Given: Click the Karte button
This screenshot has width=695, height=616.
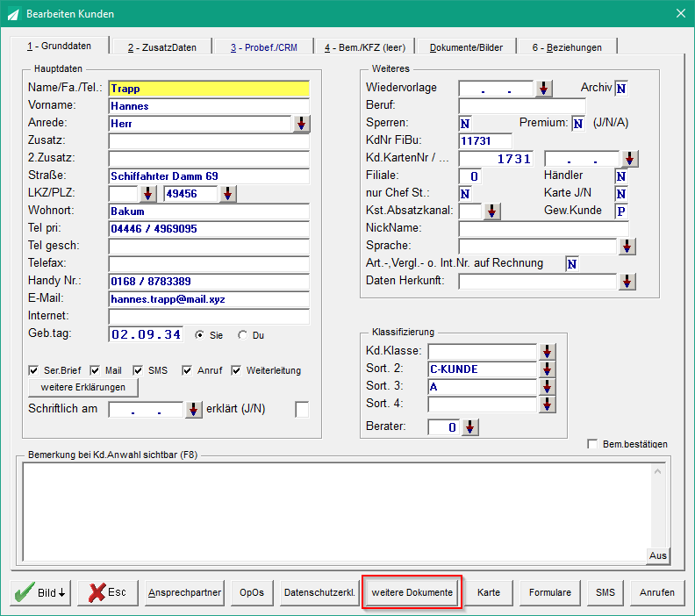Looking at the screenshot, I should pyautogui.click(x=489, y=592).
